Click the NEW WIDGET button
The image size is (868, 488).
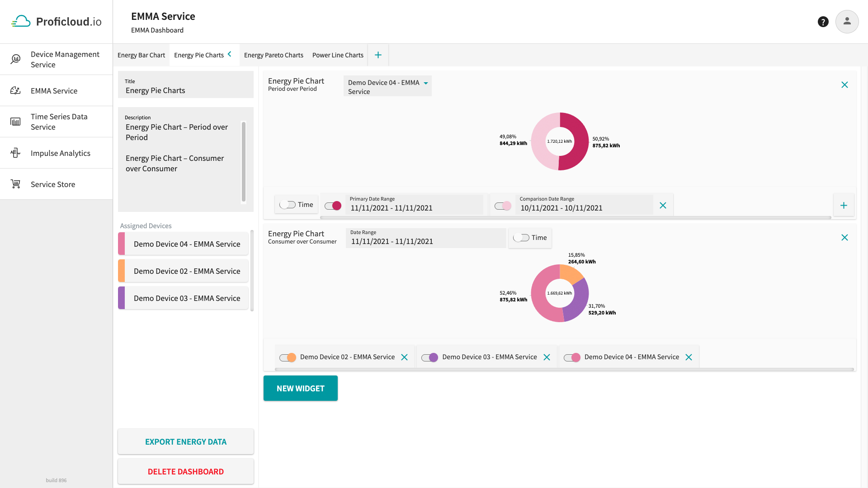click(300, 388)
